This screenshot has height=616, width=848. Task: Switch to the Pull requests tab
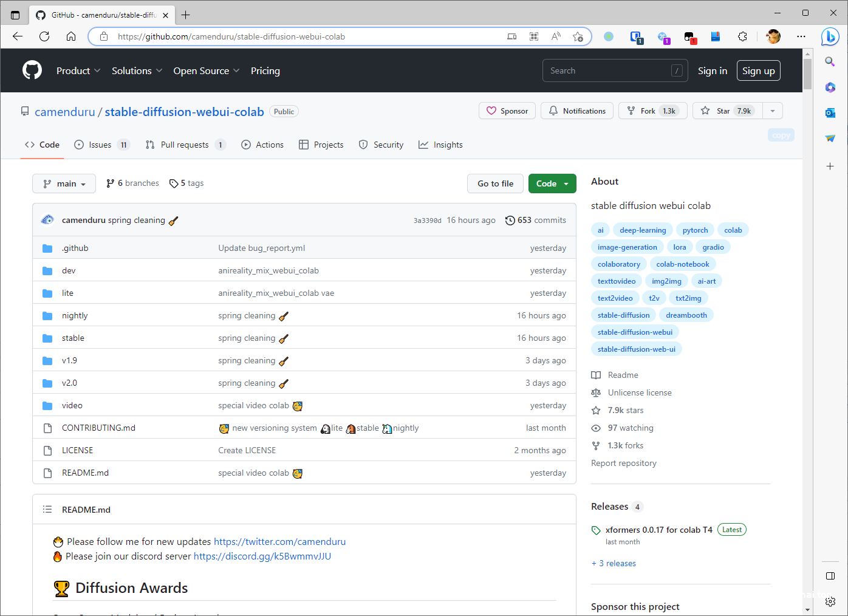[186, 145]
